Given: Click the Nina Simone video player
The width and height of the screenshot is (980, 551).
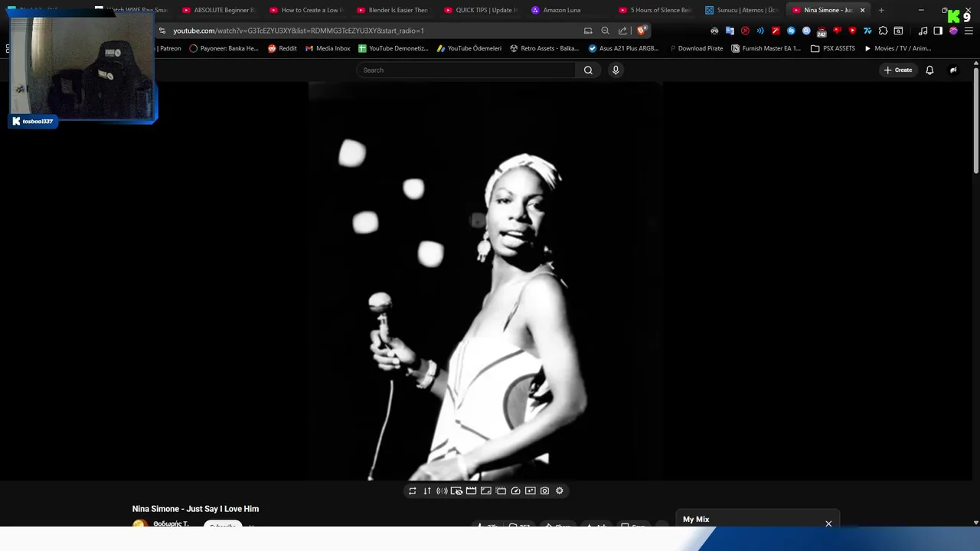Looking at the screenshot, I should pyautogui.click(x=487, y=281).
